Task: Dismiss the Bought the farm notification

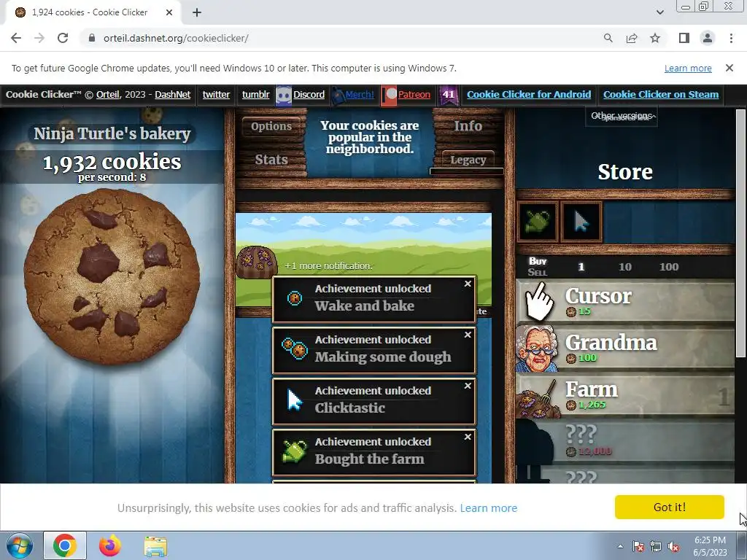Action: point(468,437)
